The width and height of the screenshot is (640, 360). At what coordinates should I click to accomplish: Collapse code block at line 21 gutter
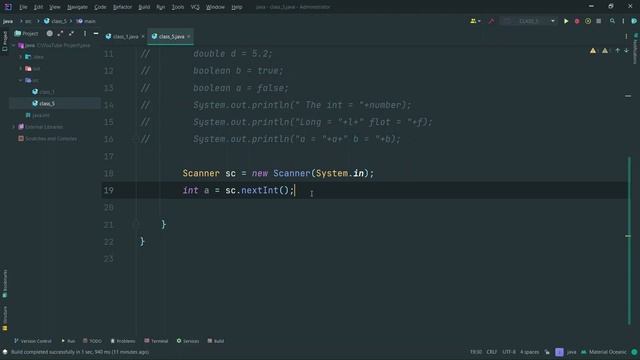pyautogui.click(x=136, y=224)
